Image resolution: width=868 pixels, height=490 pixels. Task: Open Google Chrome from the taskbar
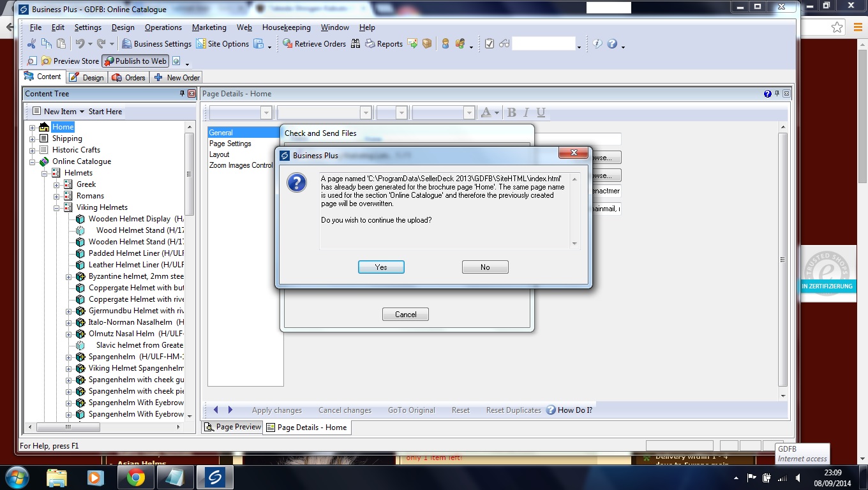[x=135, y=477]
